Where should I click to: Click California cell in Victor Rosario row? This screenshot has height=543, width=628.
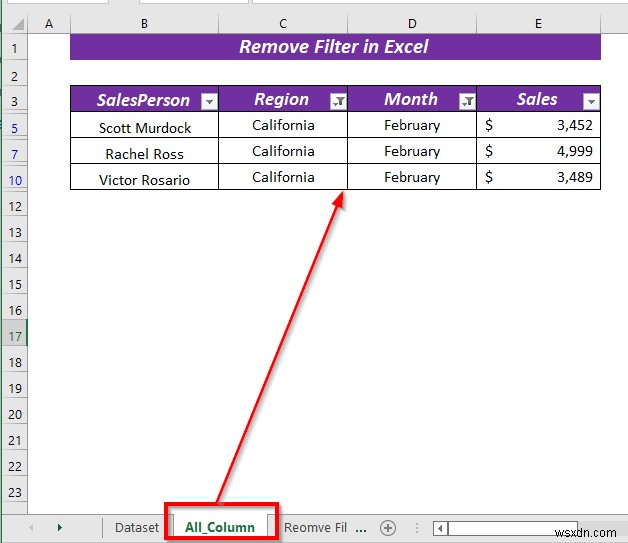[283, 177]
